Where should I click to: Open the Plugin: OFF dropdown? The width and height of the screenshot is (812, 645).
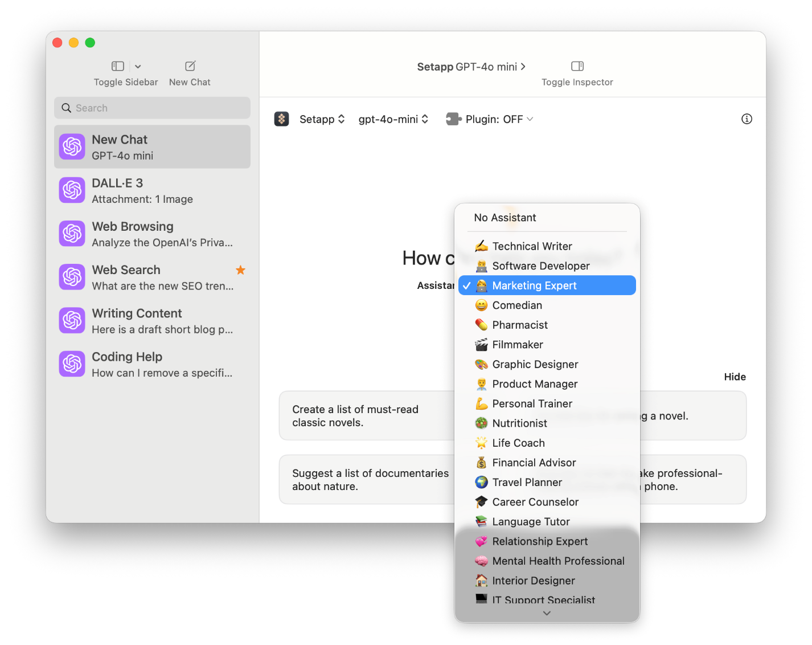499,119
